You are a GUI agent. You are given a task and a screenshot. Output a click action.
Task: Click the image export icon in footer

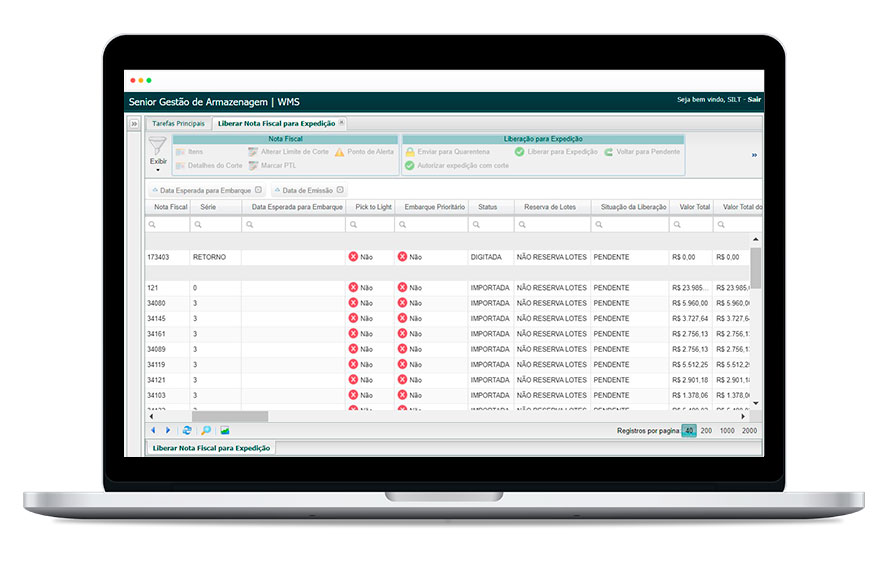click(225, 431)
